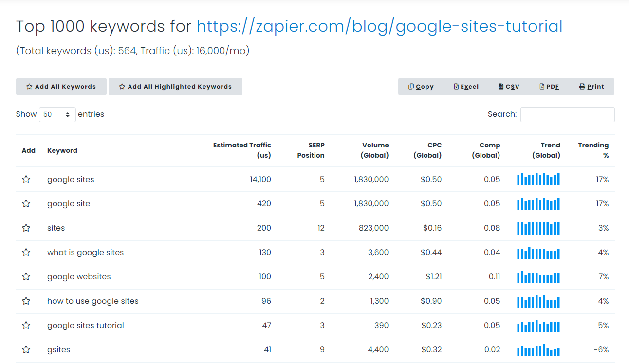The height and width of the screenshot is (364, 629).
Task: Sort by Volume (Global) column header
Action: pos(375,150)
